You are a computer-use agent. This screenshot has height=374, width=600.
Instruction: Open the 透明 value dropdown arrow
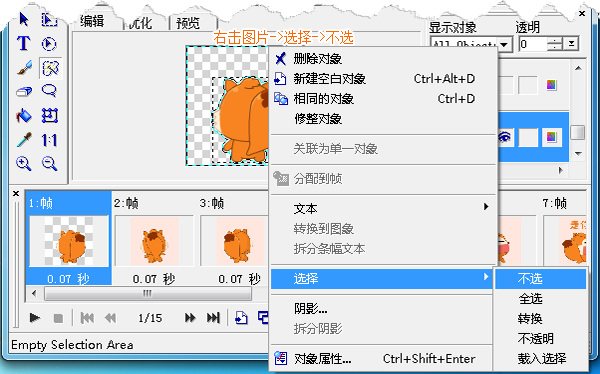click(x=571, y=44)
